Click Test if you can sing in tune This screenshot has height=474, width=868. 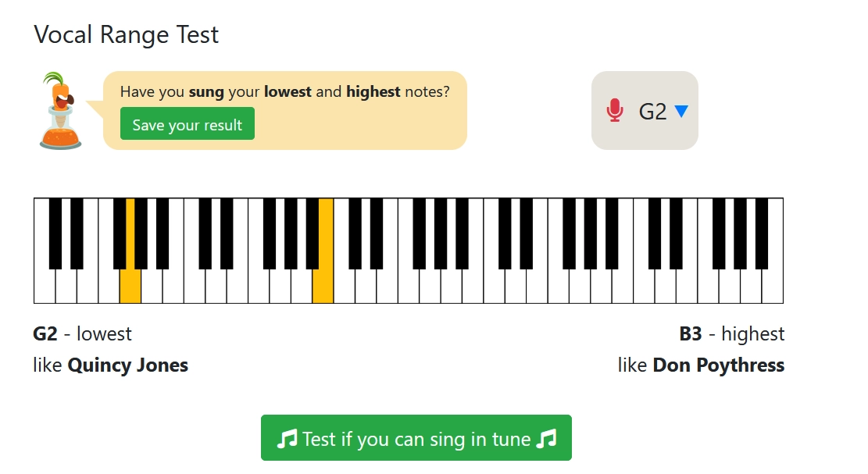coord(416,438)
